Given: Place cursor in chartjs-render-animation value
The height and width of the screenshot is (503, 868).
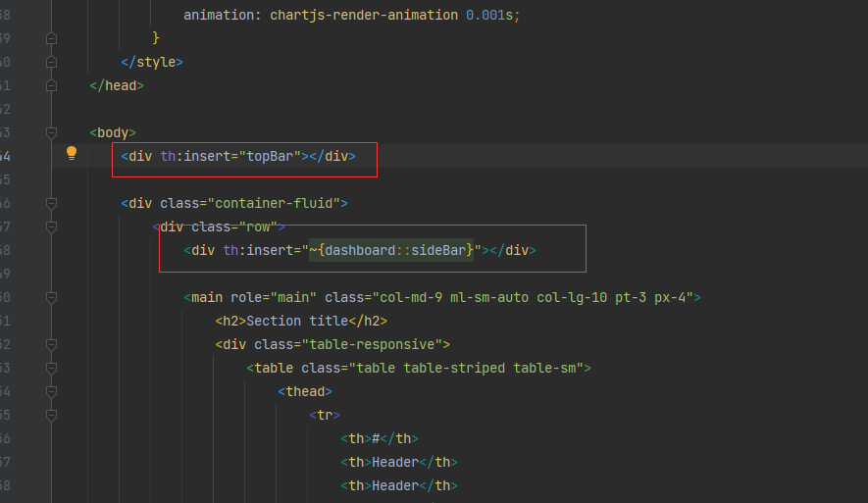Looking at the screenshot, I should 364,15.
